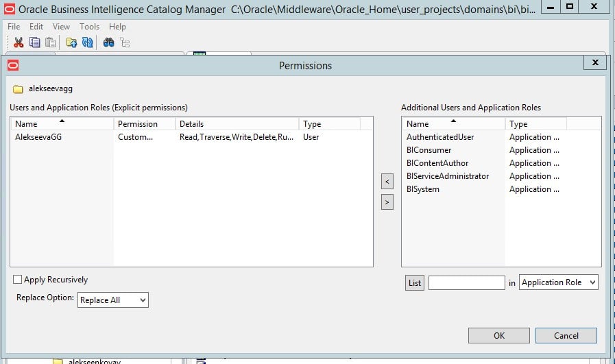615x364 pixels.
Task: Open the Replace Option dropdown
Action: coord(113,300)
